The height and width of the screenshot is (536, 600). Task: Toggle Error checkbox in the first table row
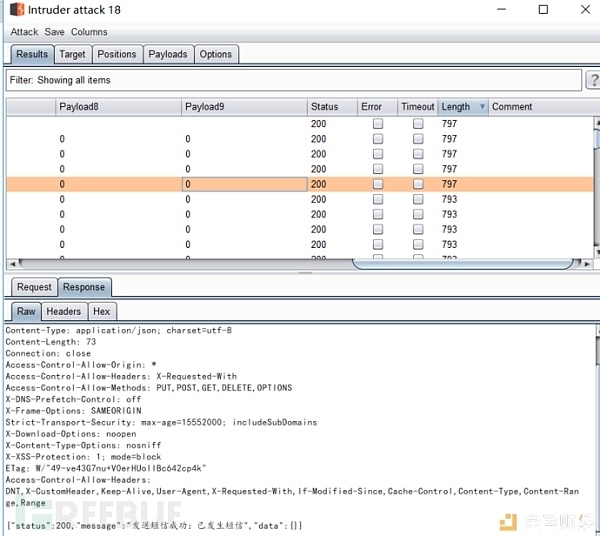point(378,124)
